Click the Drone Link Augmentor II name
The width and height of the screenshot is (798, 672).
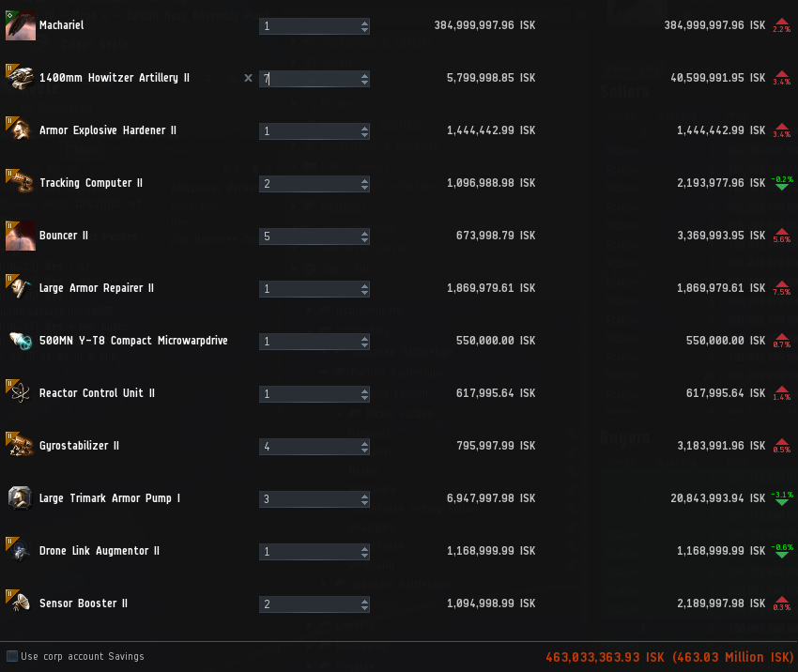100,551
